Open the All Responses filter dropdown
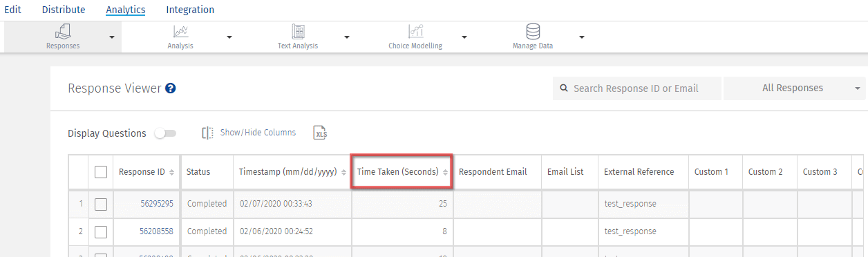Screen dimensions: 868x257 pyautogui.click(x=795, y=88)
